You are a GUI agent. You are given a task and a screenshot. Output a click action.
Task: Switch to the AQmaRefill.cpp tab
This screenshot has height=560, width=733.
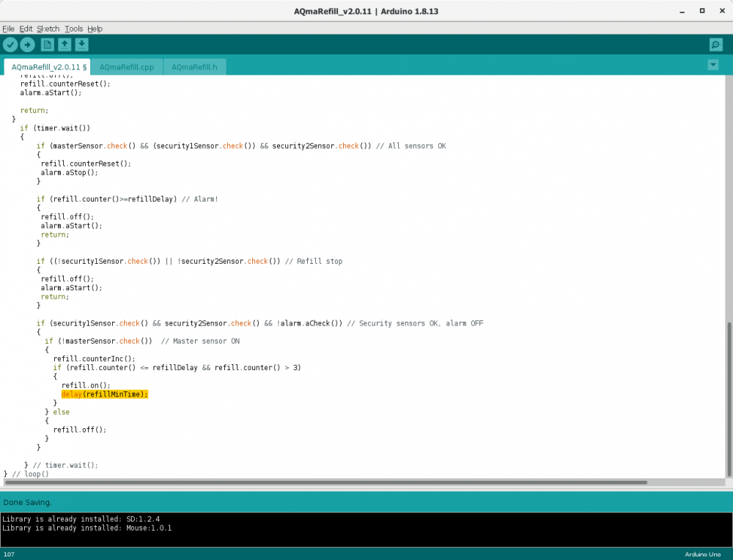(126, 66)
